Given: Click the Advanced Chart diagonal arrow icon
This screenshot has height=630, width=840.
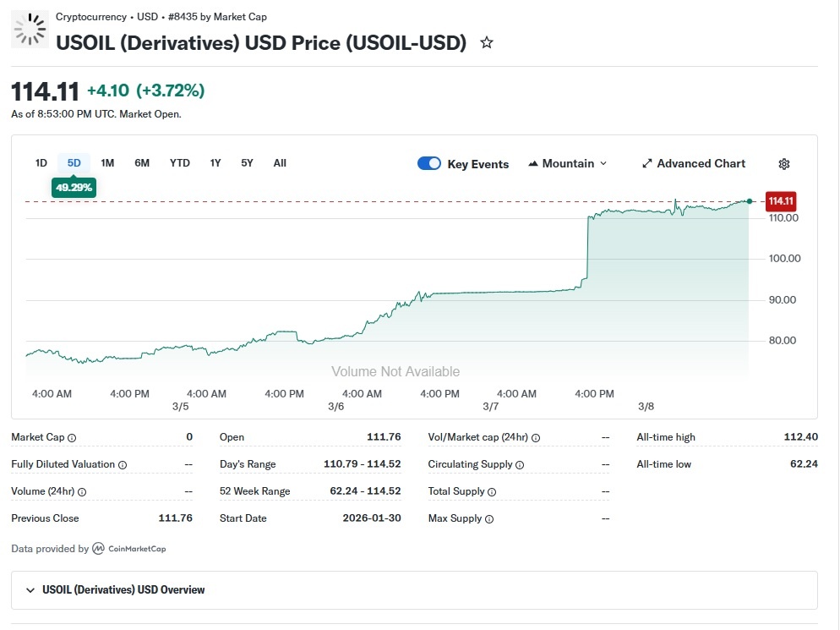Looking at the screenshot, I should [646, 163].
